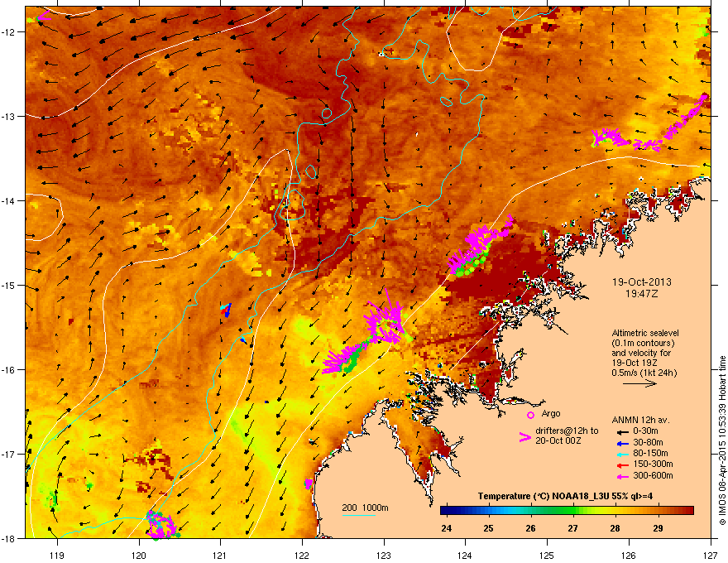
Task: Click the red 150-300m legend arrow
Action: [623, 465]
